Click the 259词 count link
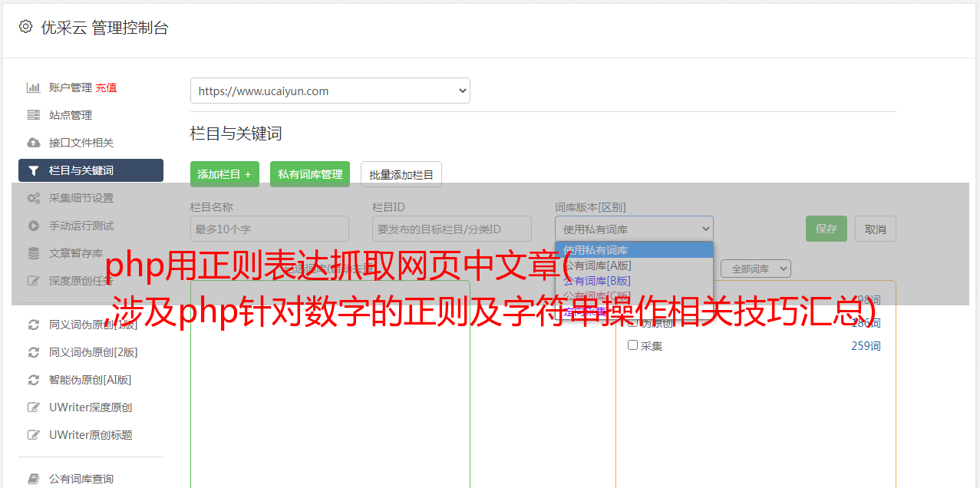 (866, 346)
